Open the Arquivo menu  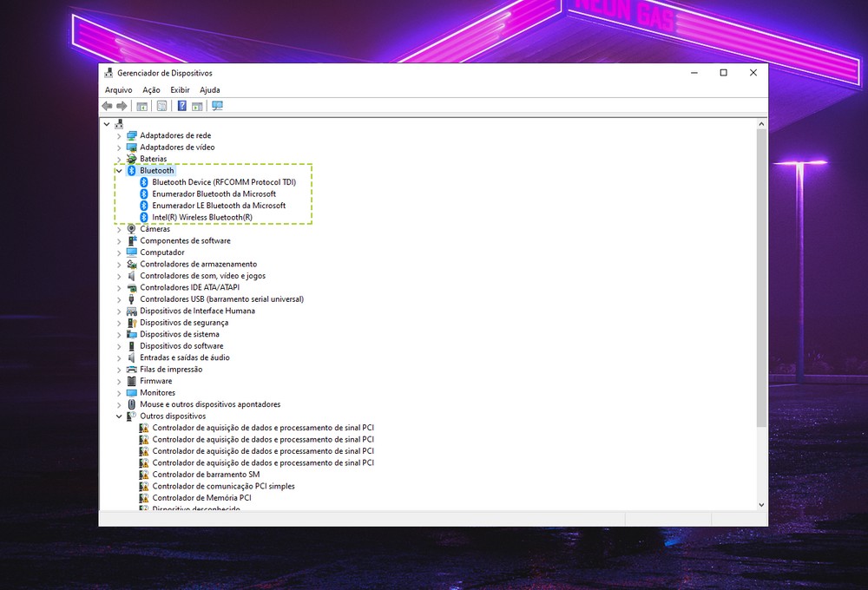pyautogui.click(x=118, y=90)
